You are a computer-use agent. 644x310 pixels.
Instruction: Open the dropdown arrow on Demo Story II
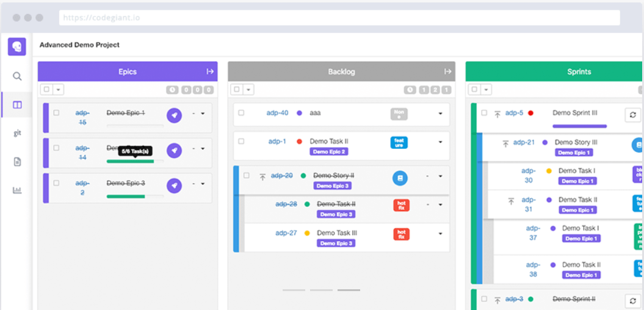point(440,176)
